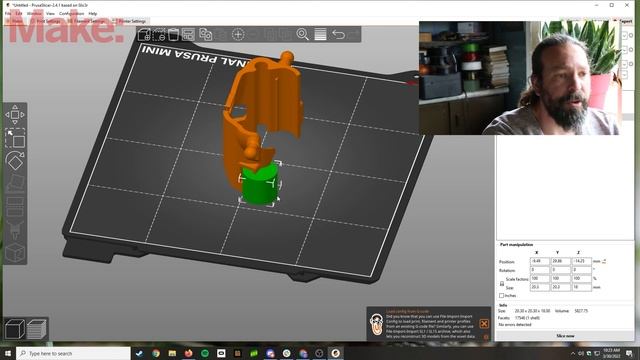Select the Scale gizmo tool
640x360 pixels.
click(15, 138)
